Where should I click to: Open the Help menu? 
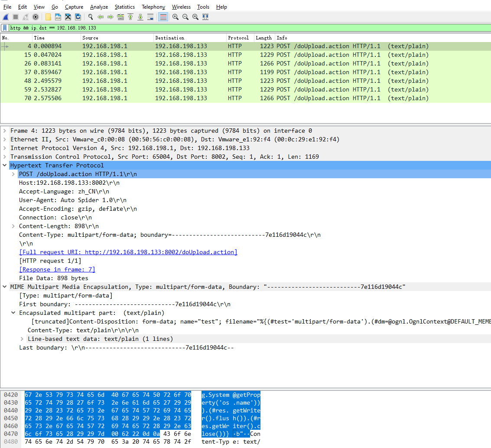pyautogui.click(x=221, y=7)
